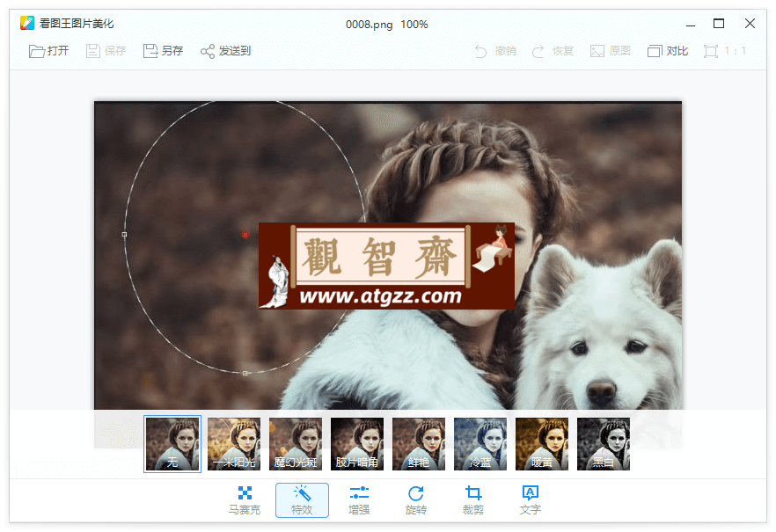The height and width of the screenshot is (532, 776).
Task: Maximize the window
Action: pyautogui.click(x=719, y=23)
